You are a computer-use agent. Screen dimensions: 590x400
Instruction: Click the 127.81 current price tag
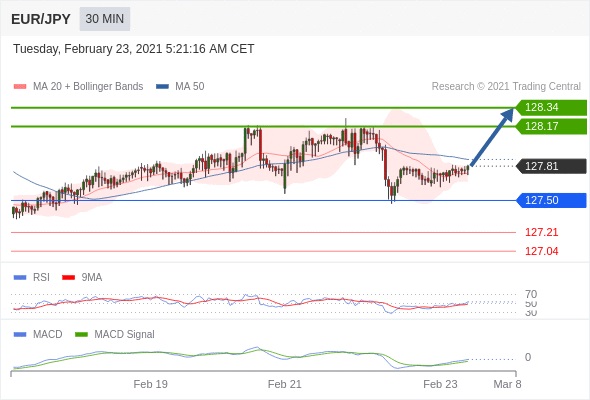click(551, 166)
